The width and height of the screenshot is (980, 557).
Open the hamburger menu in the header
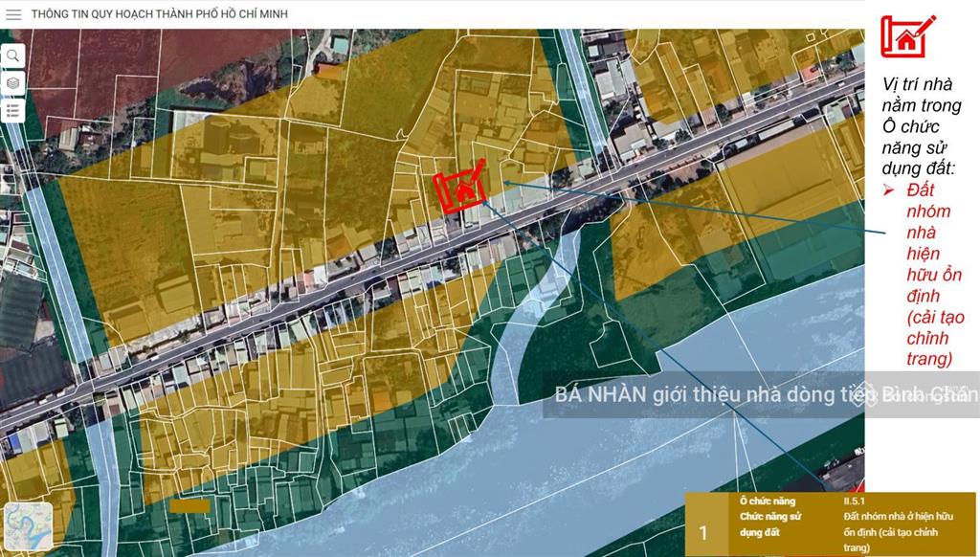pos(13,14)
